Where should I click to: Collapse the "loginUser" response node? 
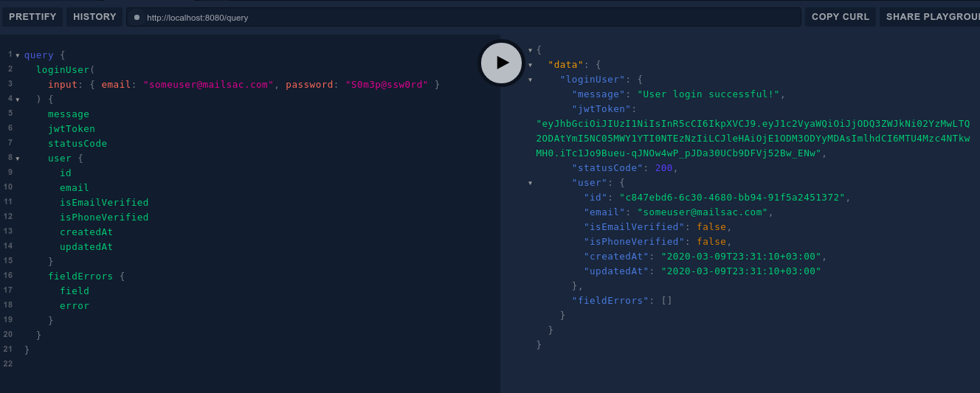pos(530,80)
